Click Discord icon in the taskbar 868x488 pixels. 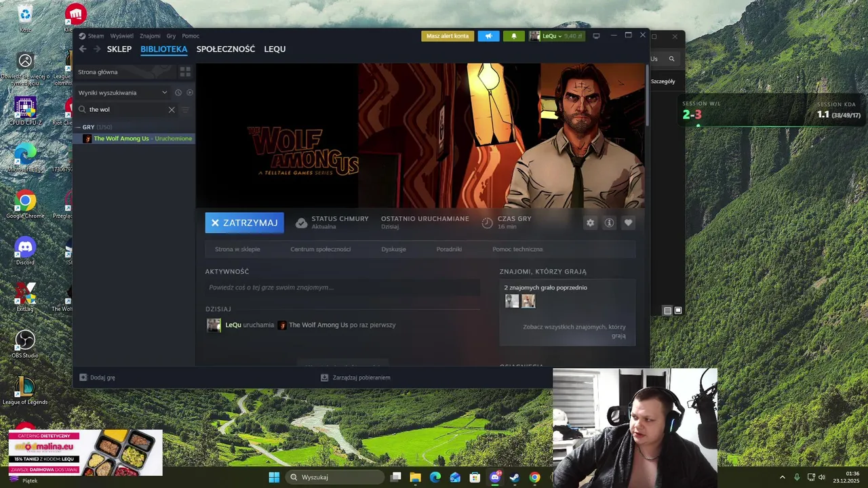pos(495,477)
